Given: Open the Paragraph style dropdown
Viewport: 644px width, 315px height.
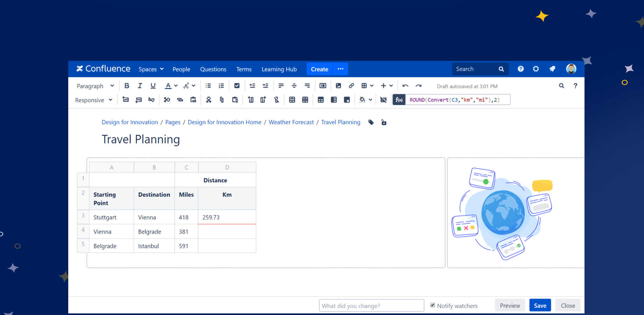Looking at the screenshot, I should (x=95, y=86).
